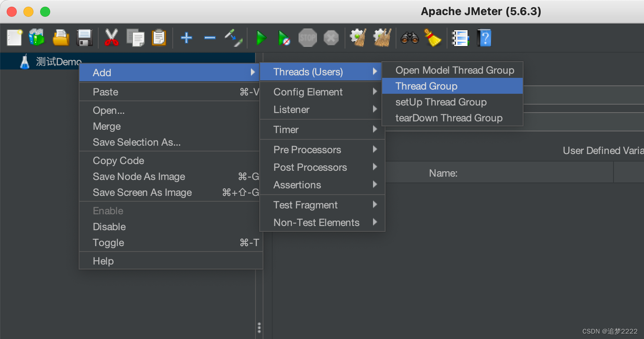Click the Paste clipboard icon
Viewport: 644px width, 339px height.
(x=159, y=38)
